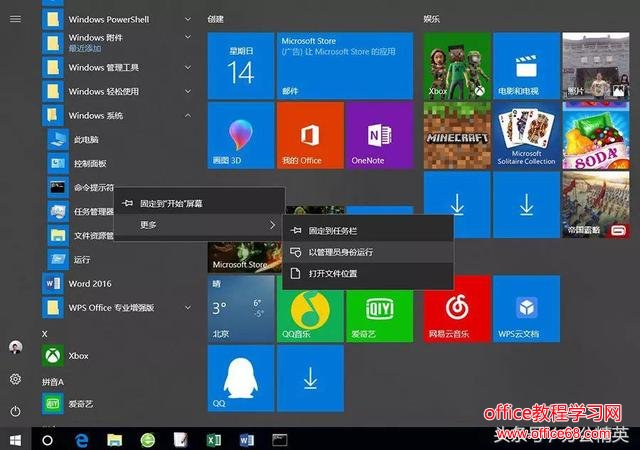Launch Microsoft Edge from the taskbar
The height and width of the screenshot is (450, 640).
(x=82, y=440)
